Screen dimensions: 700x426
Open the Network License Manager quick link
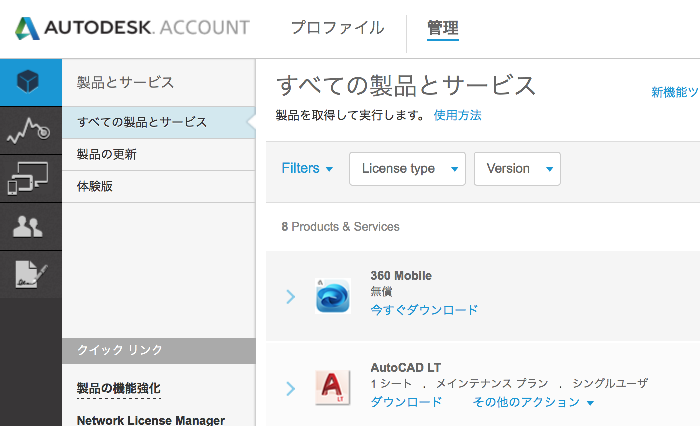[151, 420]
